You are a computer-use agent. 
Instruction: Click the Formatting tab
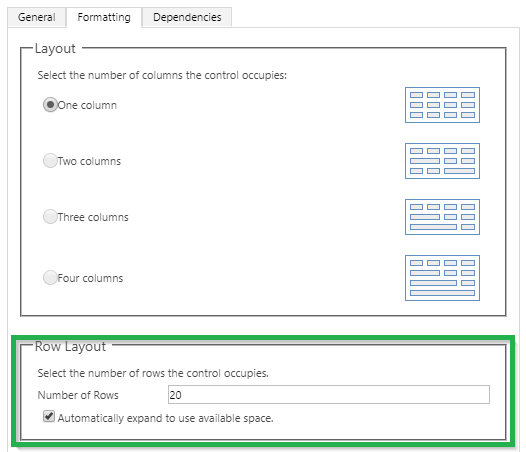click(x=104, y=17)
